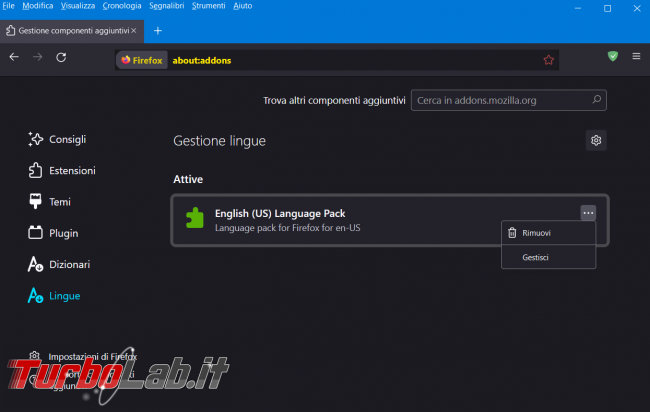Click the three-dots menu of English Language Pack
This screenshot has width=650, height=412.
[x=588, y=213]
